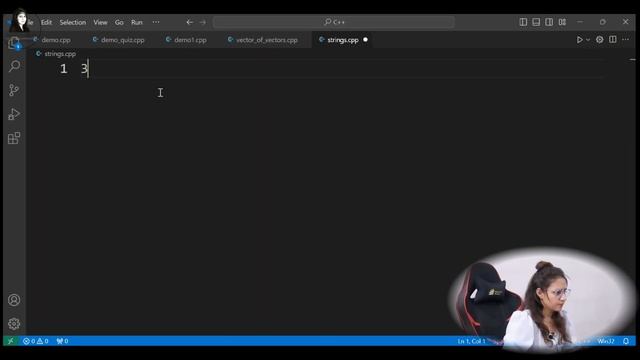Click the Win32 configuration status item
The height and width of the screenshot is (360, 640).
click(606, 341)
